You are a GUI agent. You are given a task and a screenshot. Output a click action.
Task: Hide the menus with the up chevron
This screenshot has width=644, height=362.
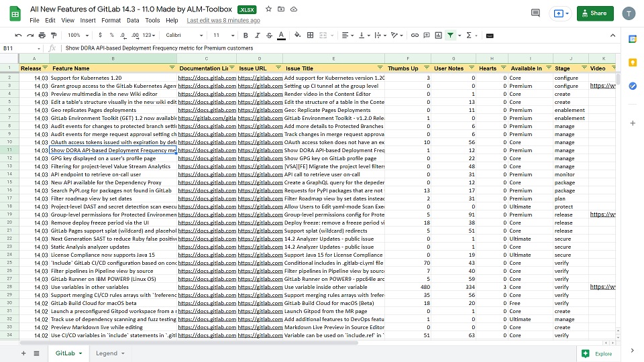612,36
